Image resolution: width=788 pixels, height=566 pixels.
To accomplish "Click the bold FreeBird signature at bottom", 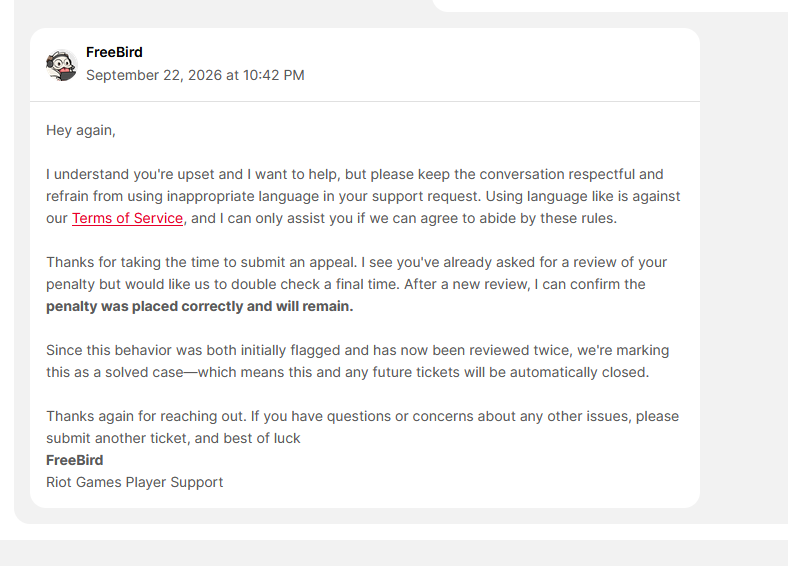I will [74, 460].
